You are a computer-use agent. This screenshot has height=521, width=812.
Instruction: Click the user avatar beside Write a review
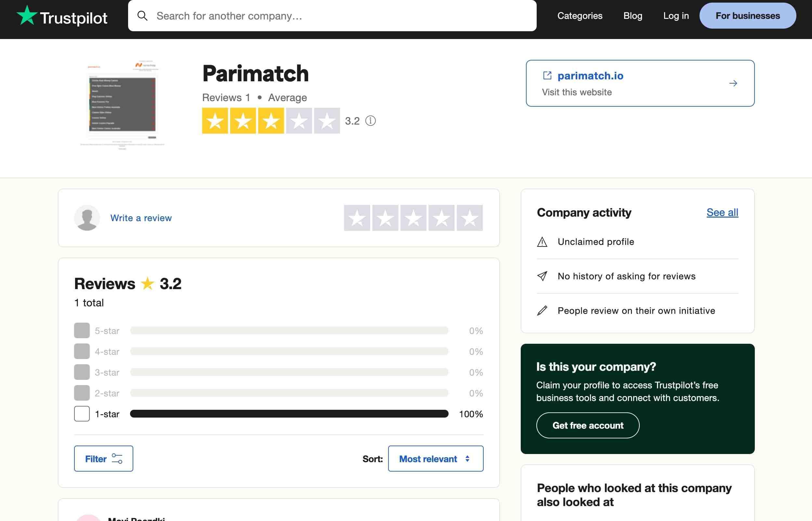(87, 218)
